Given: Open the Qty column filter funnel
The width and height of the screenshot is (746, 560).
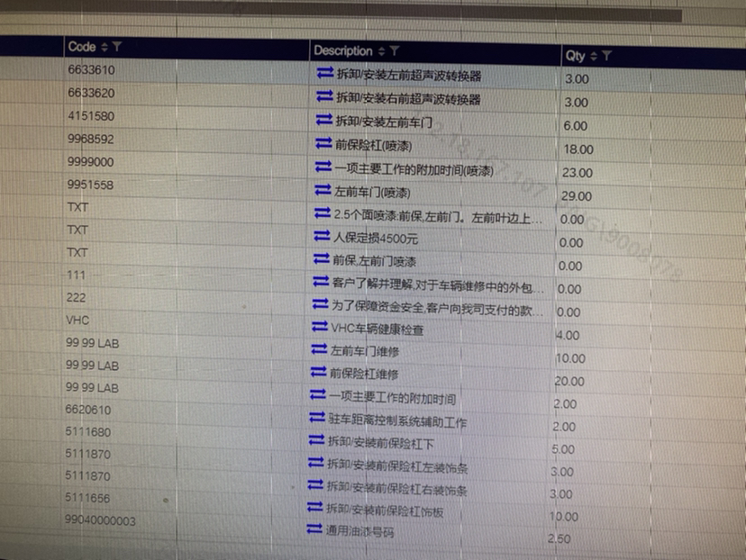Looking at the screenshot, I should [x=606, y=56].
